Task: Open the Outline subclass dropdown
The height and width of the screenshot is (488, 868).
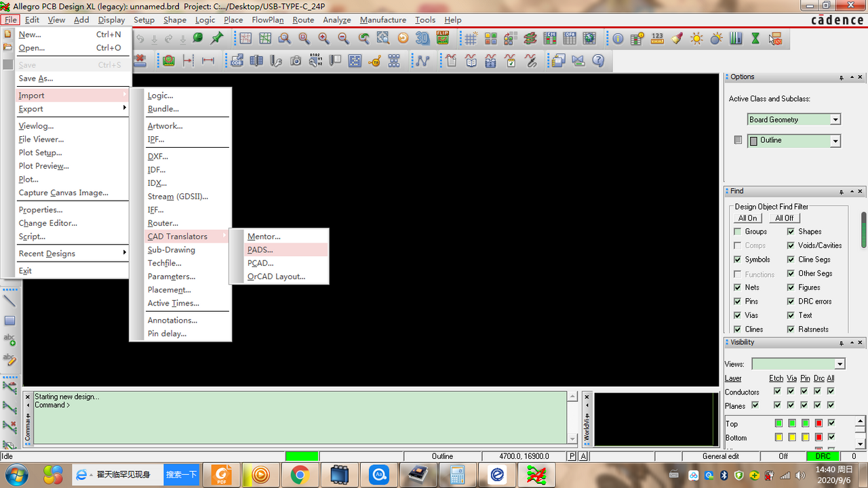Action: click(x=835, y=141)
